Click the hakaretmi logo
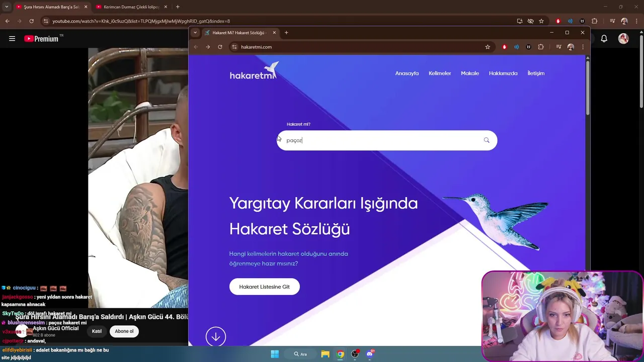The height and width of the screenshot is (362, 644). coord(254,71)
